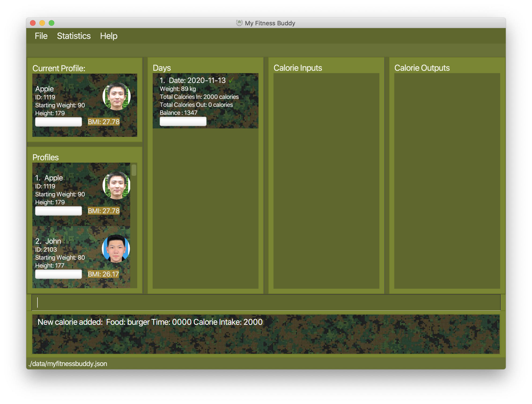Click the BMI: 27.78 label in Current Profile

(x=103, y=122)
